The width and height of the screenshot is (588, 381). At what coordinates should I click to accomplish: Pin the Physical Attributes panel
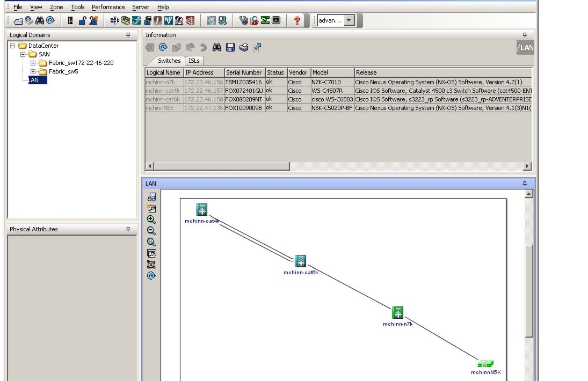tap(128, 229)
